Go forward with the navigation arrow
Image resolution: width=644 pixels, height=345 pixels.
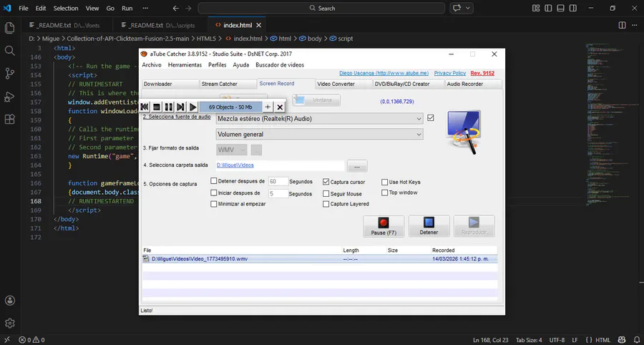point(188,8)
